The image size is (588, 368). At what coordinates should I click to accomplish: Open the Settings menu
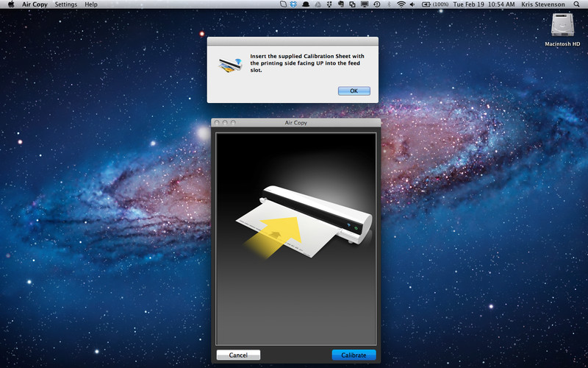66,4
